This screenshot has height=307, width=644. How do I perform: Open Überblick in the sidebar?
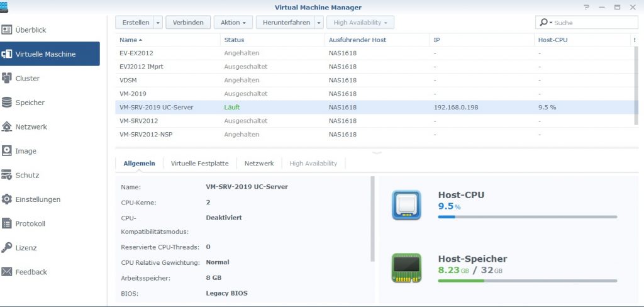click(x=50, y=30)
